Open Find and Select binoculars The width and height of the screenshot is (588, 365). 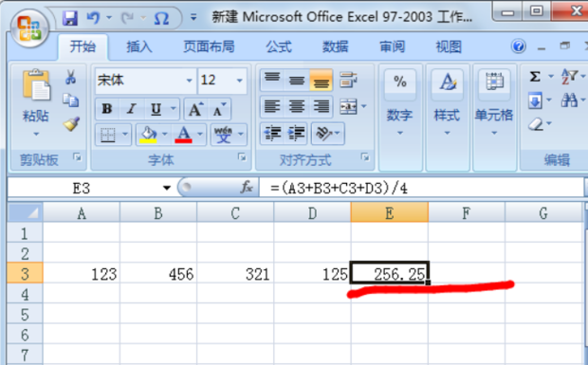click(570, 100)
